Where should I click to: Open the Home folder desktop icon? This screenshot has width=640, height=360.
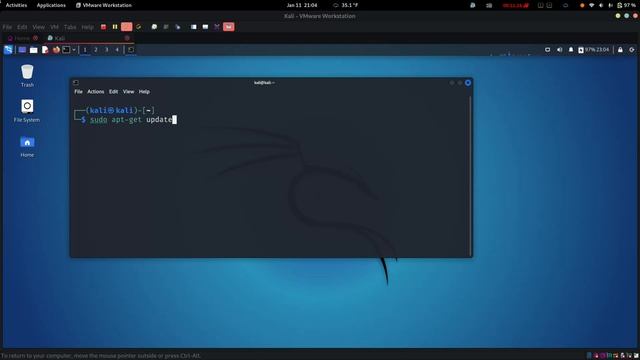point(27,147)
